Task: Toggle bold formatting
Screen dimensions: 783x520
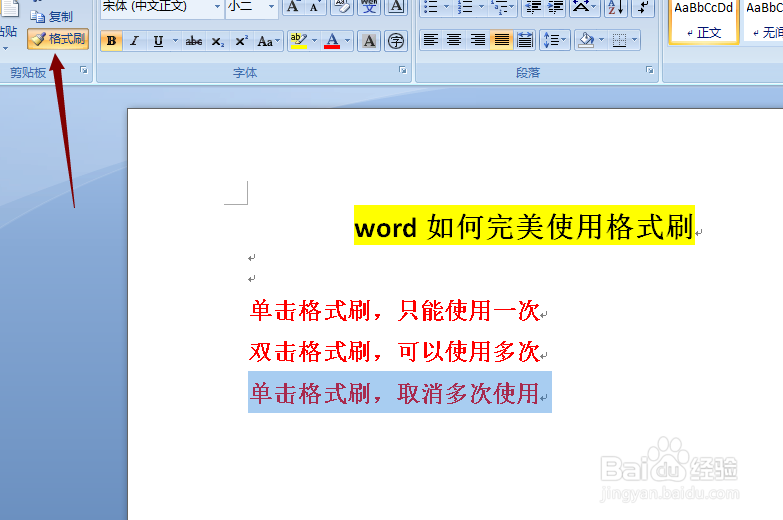Action: point(111,41)
